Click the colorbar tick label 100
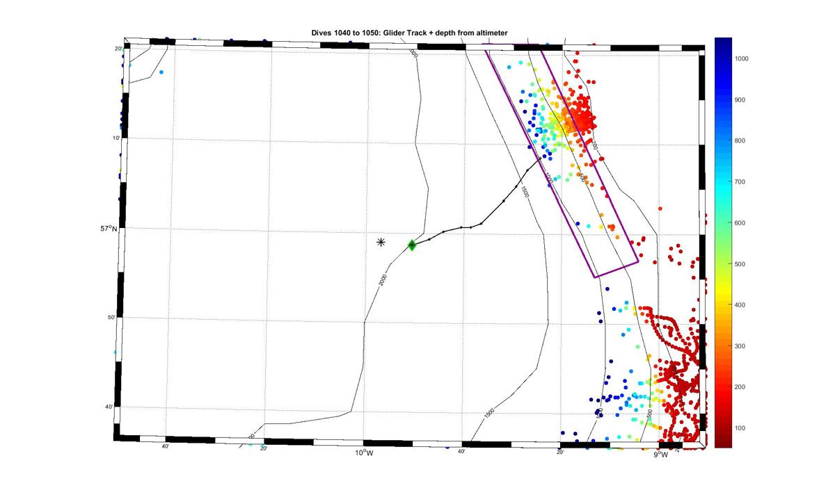This screenshot has height=504, width=835. pos(740,428)
